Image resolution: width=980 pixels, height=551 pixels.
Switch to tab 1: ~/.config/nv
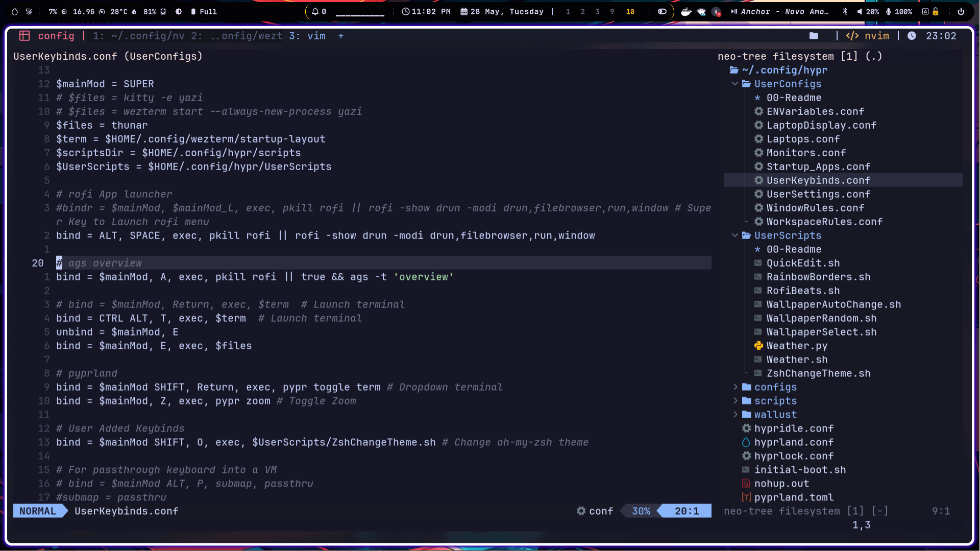(138, 36)
